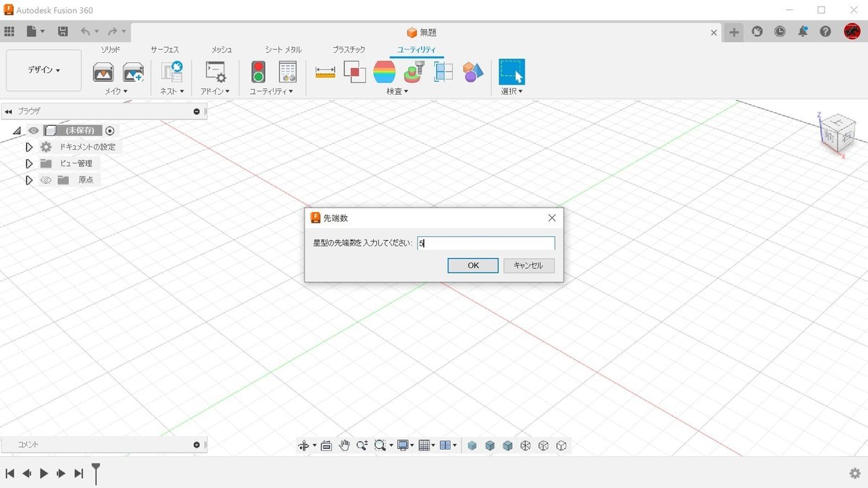Collapse the ブラウザ panel with double arrows
The width and height of the screenshot is (868, 488).
pyautogui.click(x=8, y=111)
